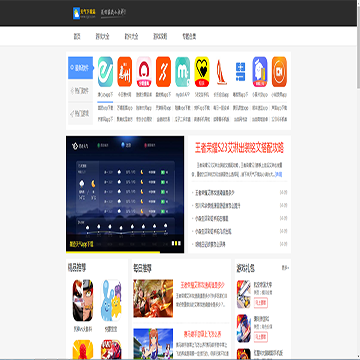Open the anime girl thumbnail in 每日推荐
The height and width of the screenshot is (360, 360).
(153, 344)
